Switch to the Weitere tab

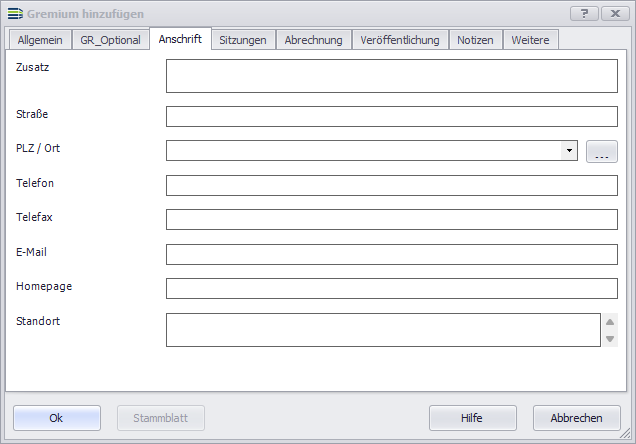click(x=530, y=40)
